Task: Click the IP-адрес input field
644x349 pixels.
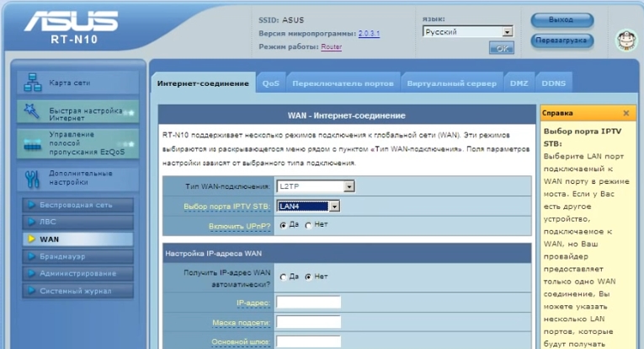Action: click(x=308, y=302)
